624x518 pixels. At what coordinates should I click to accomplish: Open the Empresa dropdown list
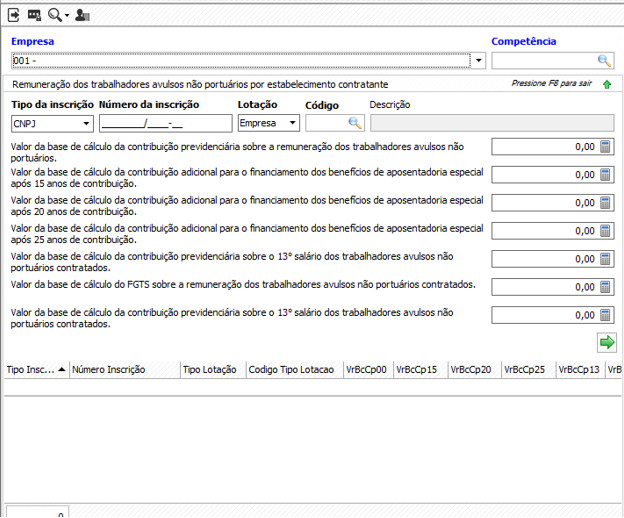(x=478, y=60)
